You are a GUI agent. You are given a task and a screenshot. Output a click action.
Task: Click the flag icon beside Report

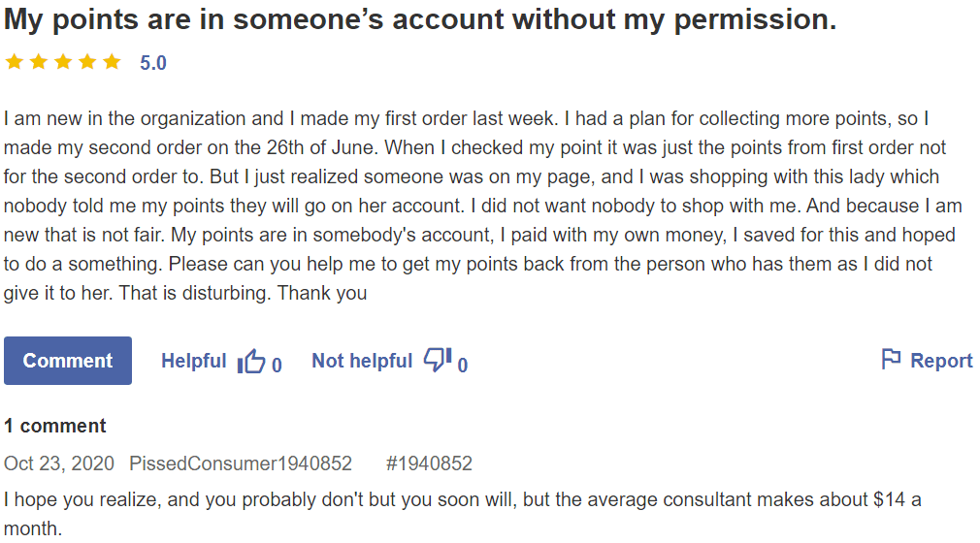click(x=891, y=360)
